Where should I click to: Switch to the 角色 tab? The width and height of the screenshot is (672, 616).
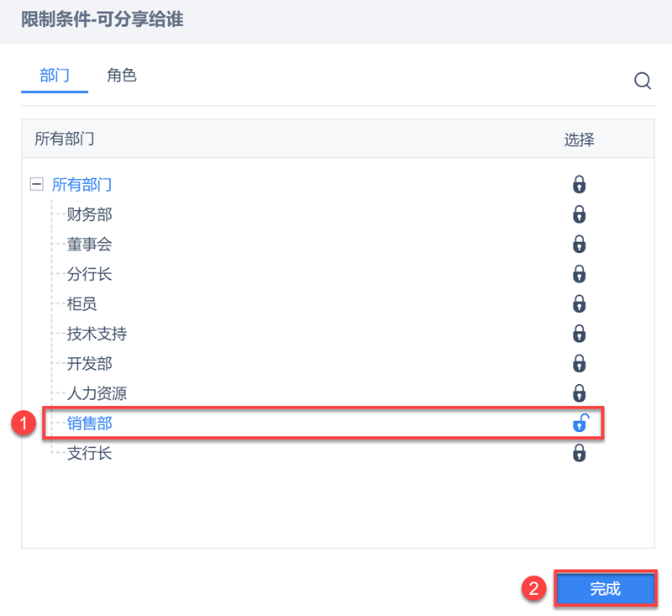[x=121, y=76]
